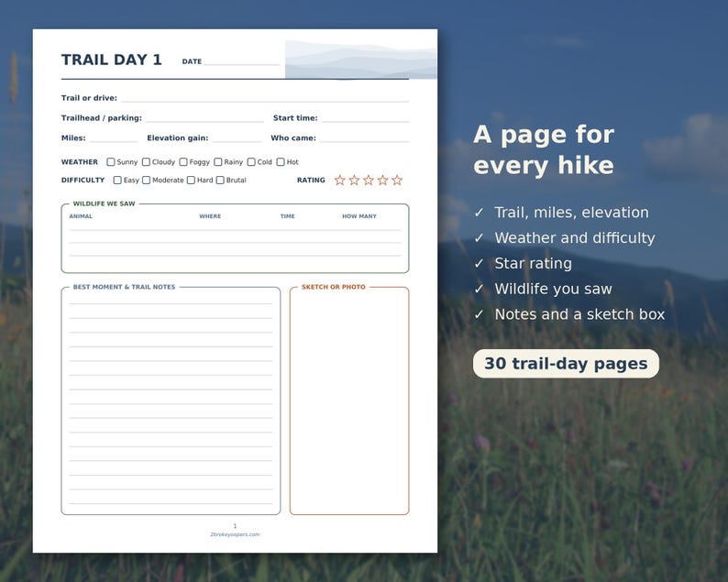The image size is (728, 582).
Task: Click the checkmark beside Trail, miles, elevation
Action: [480, 213]
